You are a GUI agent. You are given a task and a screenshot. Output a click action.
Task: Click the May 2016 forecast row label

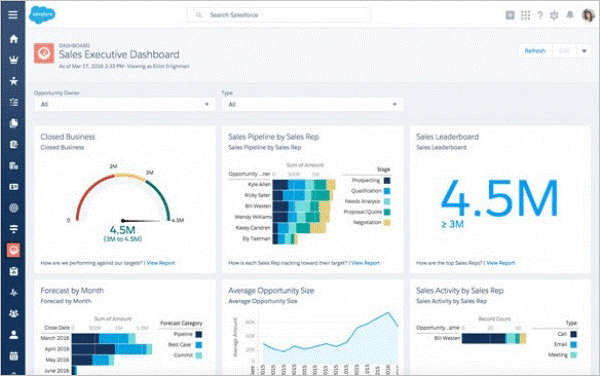[x=57, y=360]
